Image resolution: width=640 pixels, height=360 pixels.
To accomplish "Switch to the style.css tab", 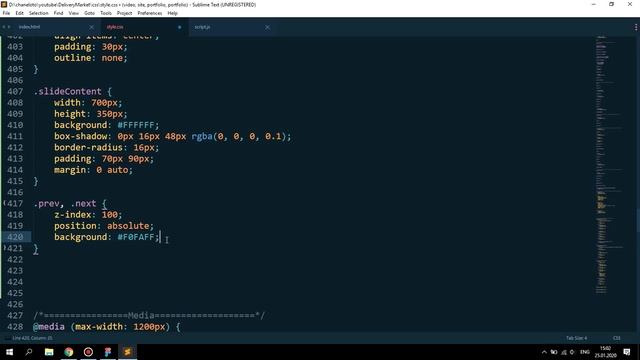I will point(115,27).
